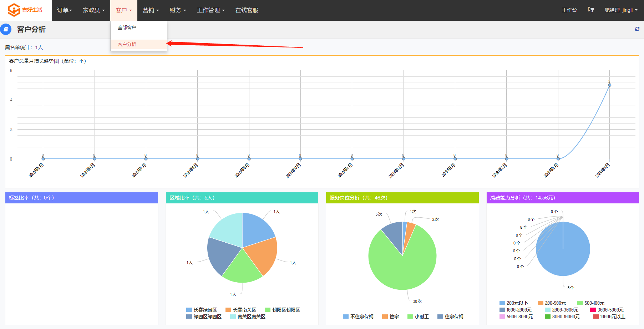Toggle the 客户 dropdown menu
Screen dimensions: 644x329
(x=124, y=10)
